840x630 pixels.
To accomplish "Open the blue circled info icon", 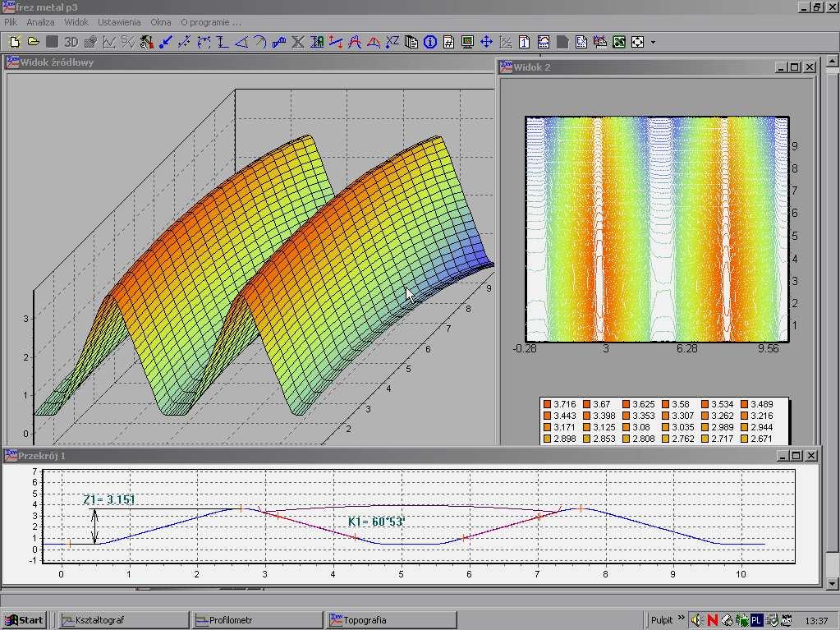I will (x=430, y=42).
